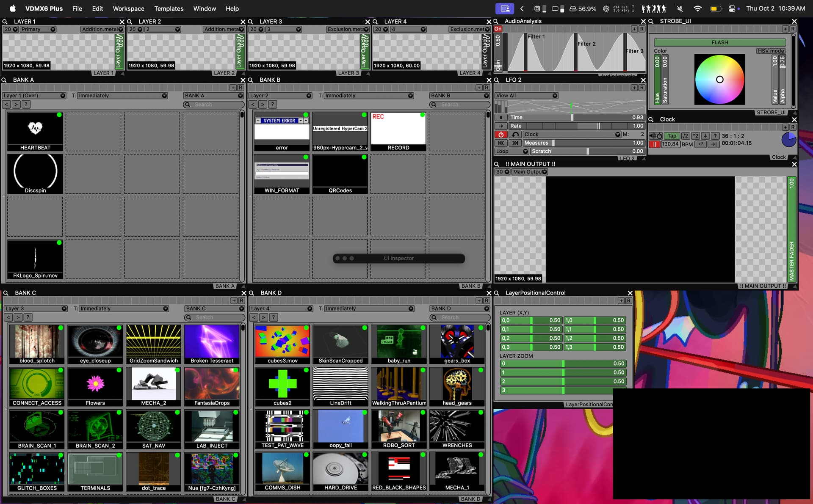This screenshot has height=504, width=813.
Task: Click the double-tempo *2 button in Clock
Action: coord(695,136)
